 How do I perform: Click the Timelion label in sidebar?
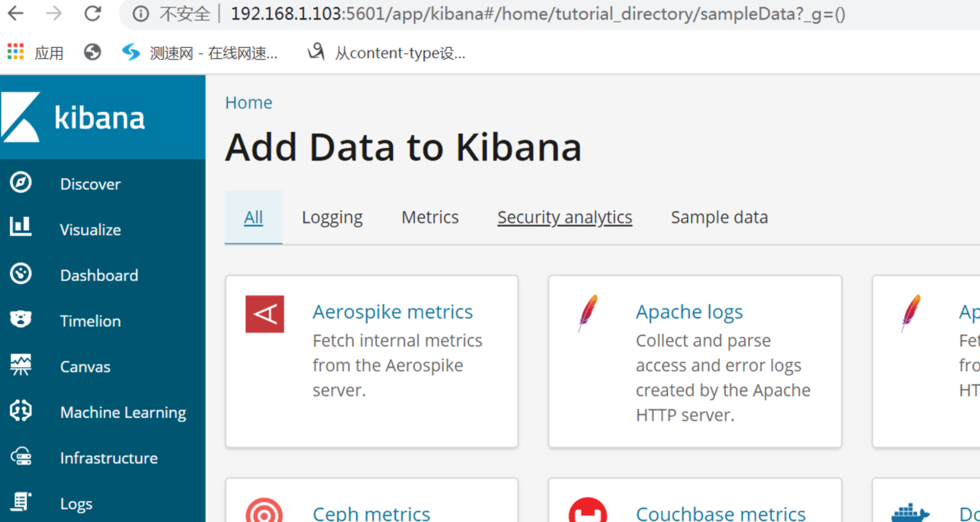91,322
